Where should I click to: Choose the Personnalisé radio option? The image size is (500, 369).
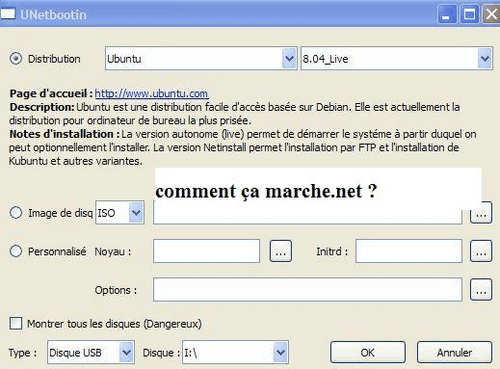[x=16, y=251]
